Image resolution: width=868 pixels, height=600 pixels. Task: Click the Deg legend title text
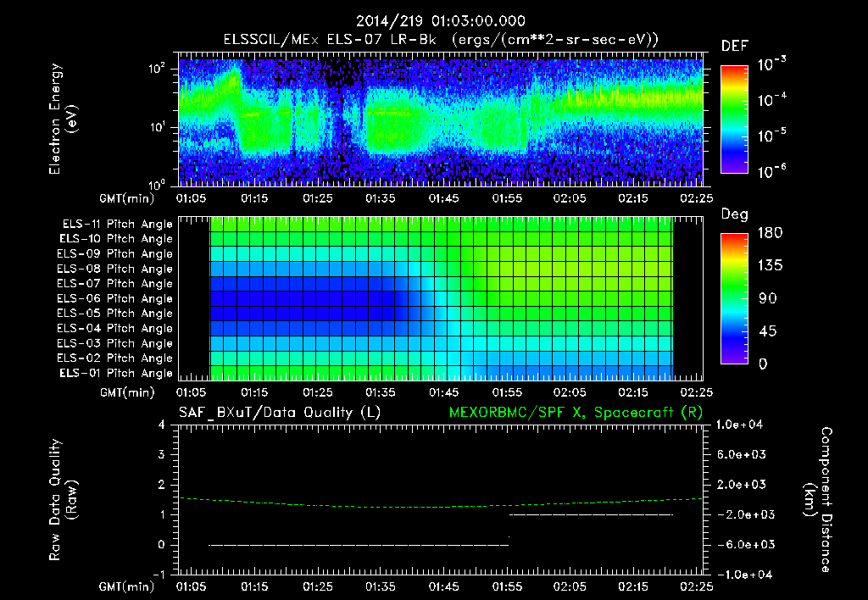tap(734, 214)
